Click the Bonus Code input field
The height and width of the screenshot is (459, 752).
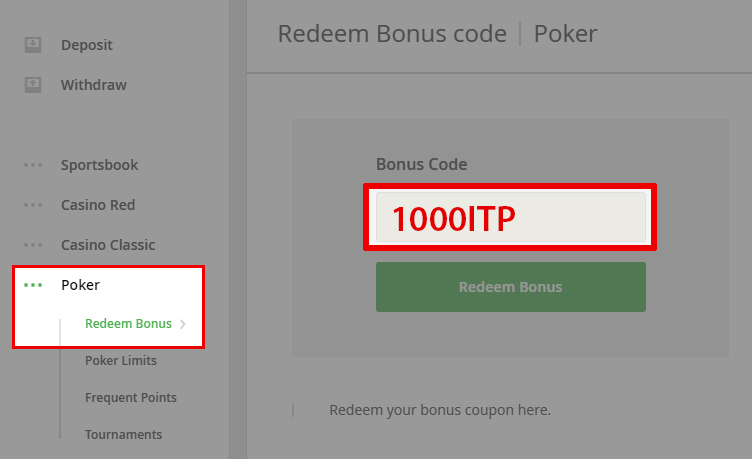pyautogui.click(x=511, y=217)
